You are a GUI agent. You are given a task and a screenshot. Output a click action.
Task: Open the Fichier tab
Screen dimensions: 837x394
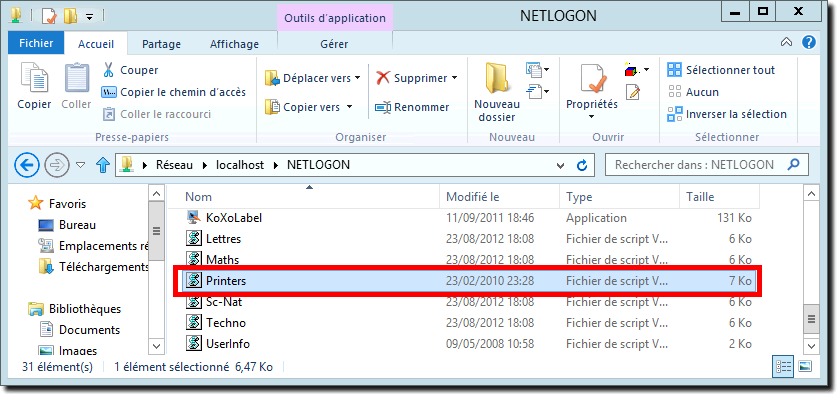[x=36, y=43]
